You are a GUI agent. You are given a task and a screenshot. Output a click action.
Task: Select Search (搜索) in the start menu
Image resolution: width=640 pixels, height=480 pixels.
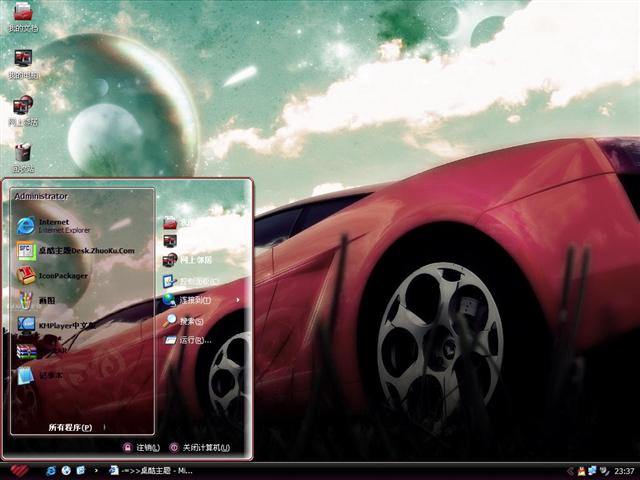pyautogui.click(x=188, y=321)
